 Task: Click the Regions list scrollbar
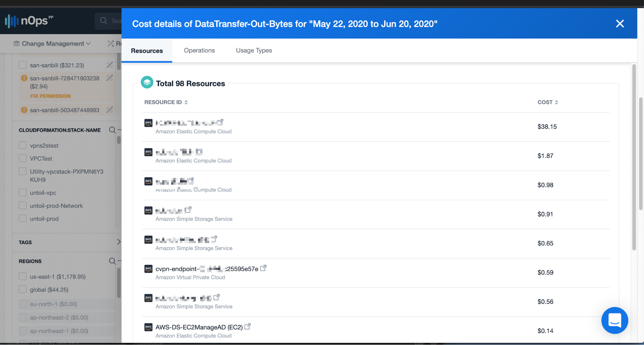[x=119, y=283]
